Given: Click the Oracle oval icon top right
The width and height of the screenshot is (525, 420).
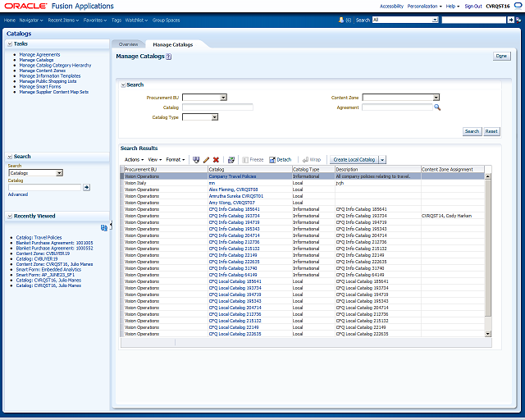Looking at the screenshot, I should [x=518, y=6].
